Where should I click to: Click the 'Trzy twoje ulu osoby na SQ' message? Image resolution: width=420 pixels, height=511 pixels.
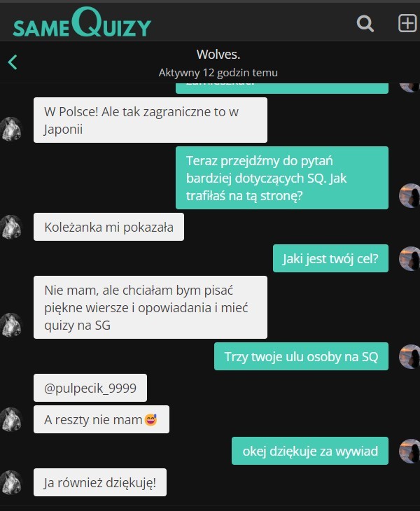pos(301,356)
